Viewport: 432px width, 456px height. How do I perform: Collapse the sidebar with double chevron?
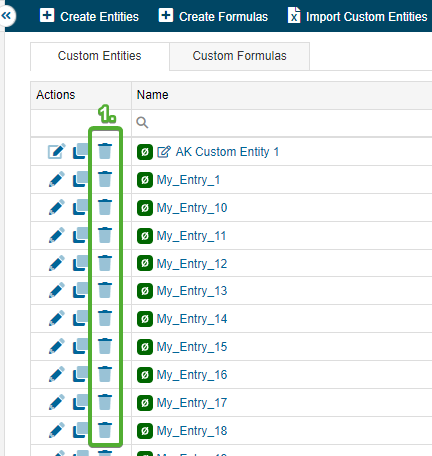click(x=6, y=15)
